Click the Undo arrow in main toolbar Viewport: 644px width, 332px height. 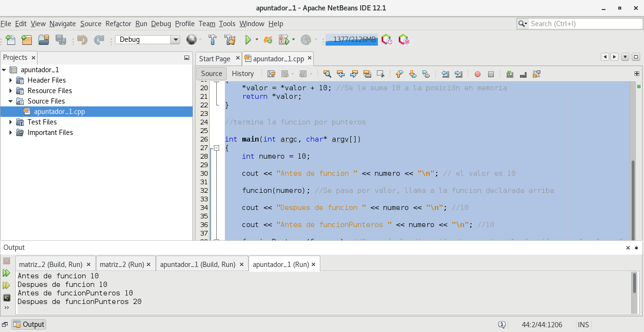(82, 40)
